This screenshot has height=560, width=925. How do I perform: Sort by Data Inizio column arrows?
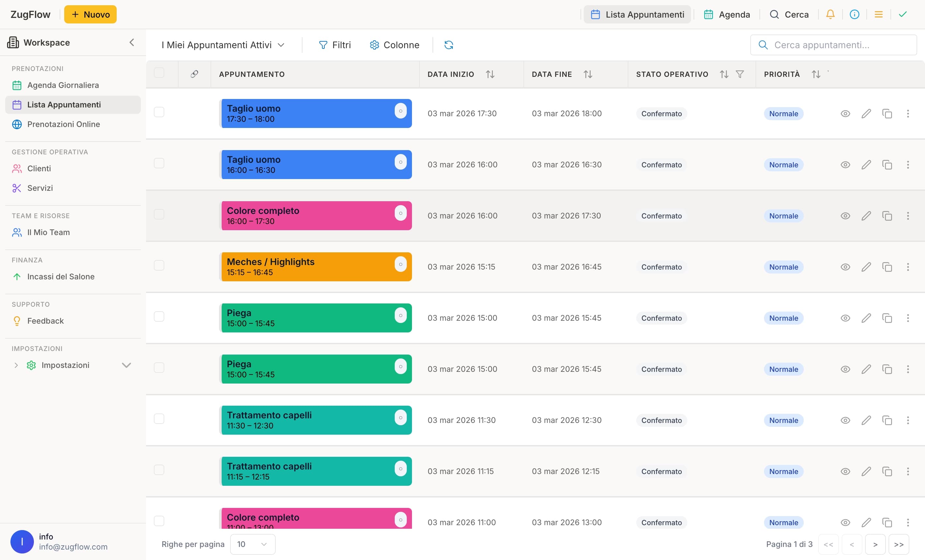(x=490, y=74)
